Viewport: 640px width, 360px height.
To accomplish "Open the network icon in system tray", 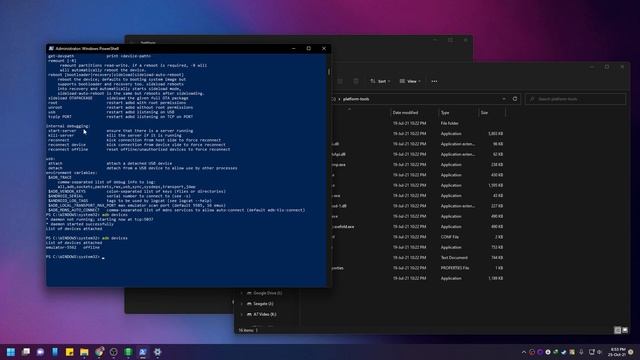I will point(591,352).
